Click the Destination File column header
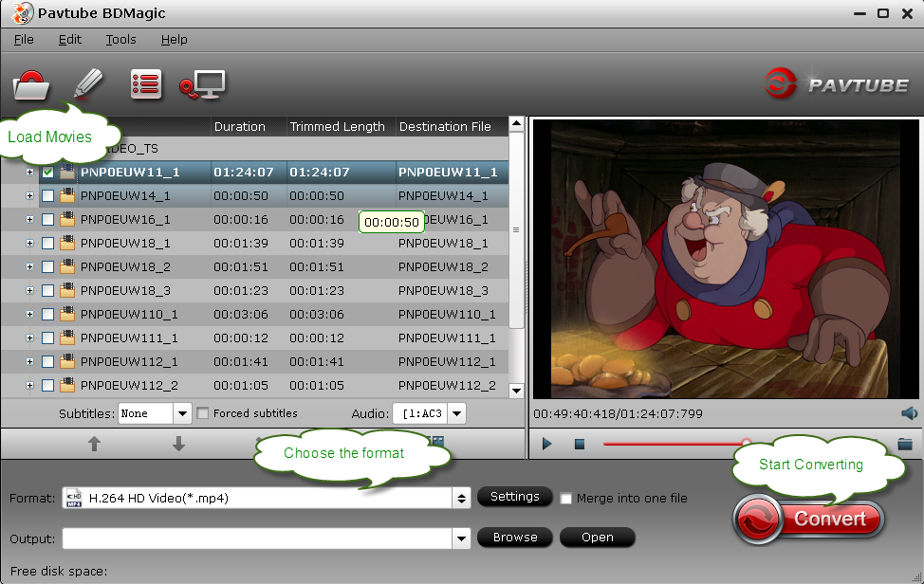924x584 pixels. (x=452, y=127)
